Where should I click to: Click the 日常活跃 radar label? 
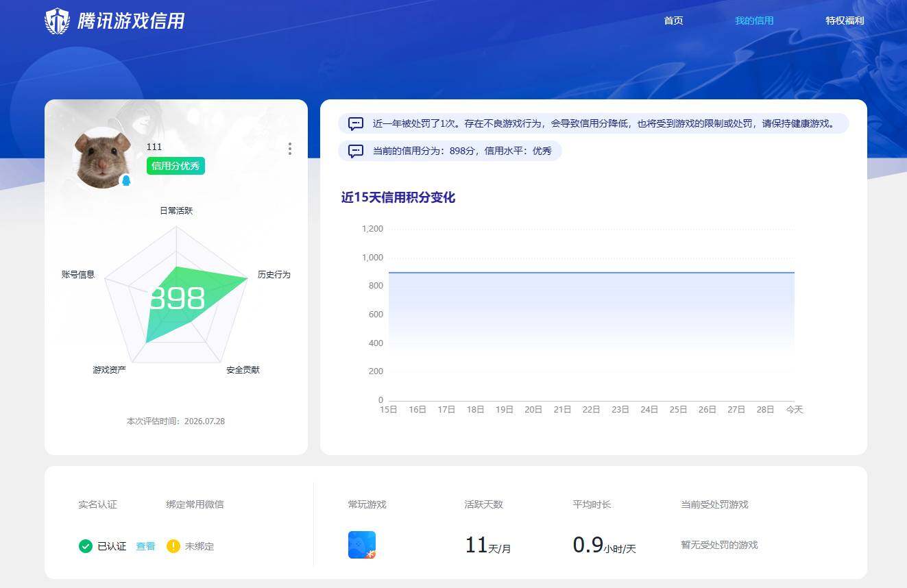[176, 211]
